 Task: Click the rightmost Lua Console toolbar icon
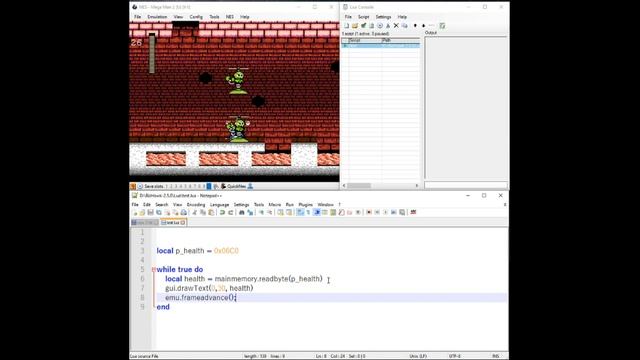[442, 26]
